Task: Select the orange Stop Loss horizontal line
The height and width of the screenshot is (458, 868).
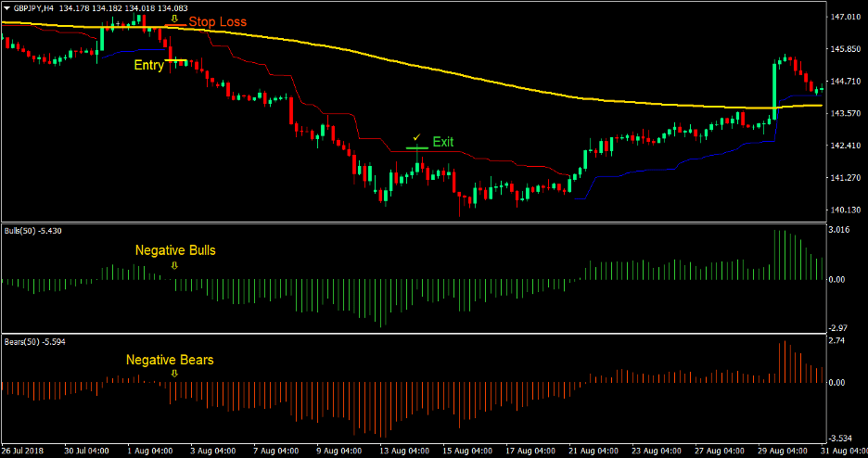Action: click(x=175, y=25)
